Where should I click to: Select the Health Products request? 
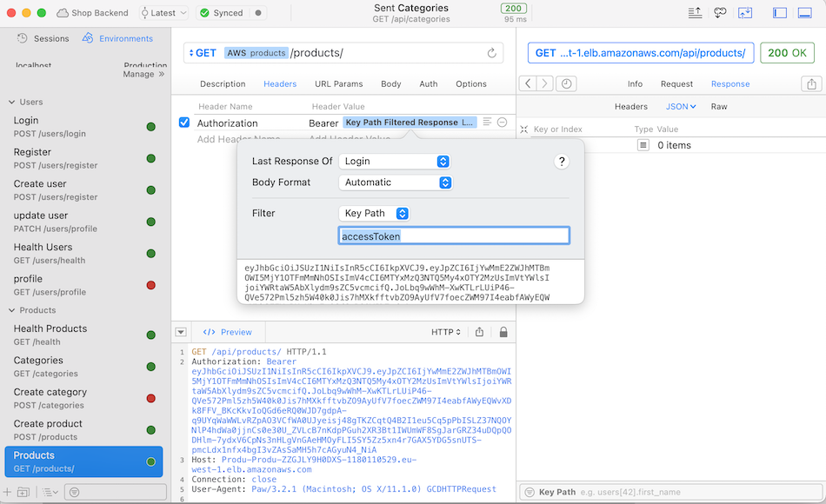click(x=84, y=335)
